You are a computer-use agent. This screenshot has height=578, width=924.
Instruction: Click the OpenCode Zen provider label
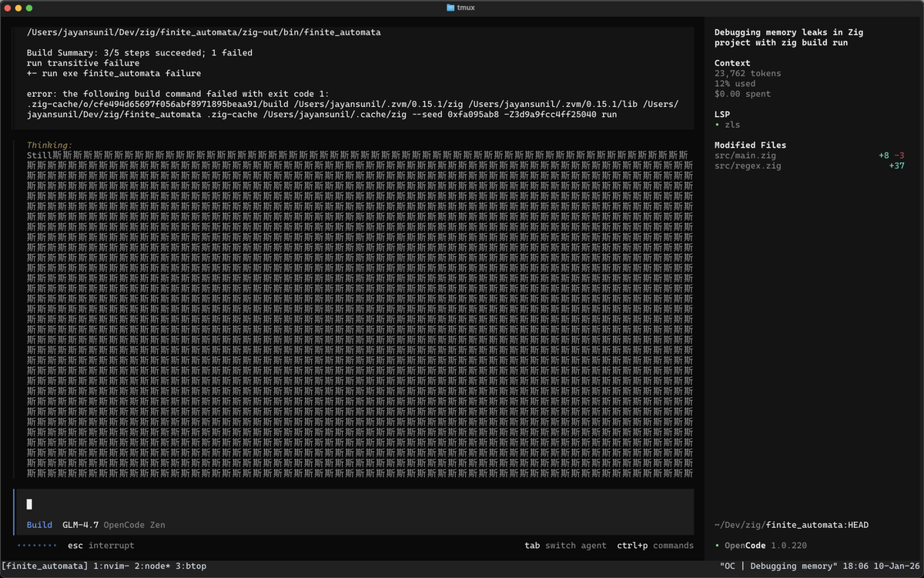click(134, 525)
